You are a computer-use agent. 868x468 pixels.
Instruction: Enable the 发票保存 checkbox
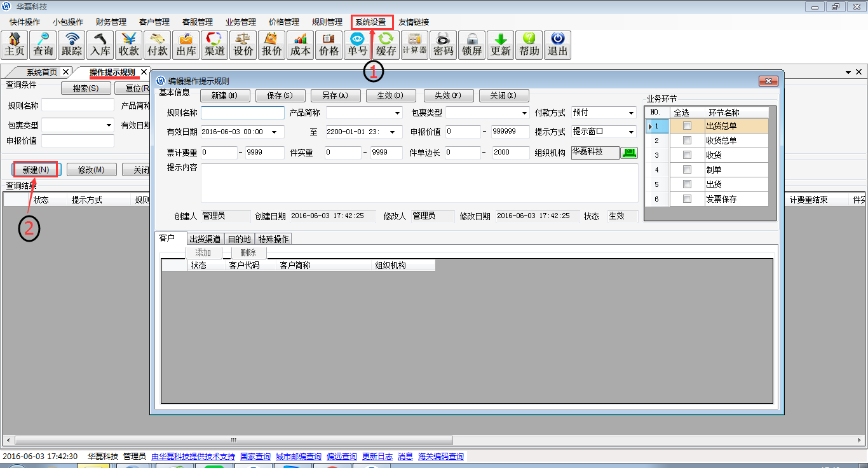(x=687, y=199)
